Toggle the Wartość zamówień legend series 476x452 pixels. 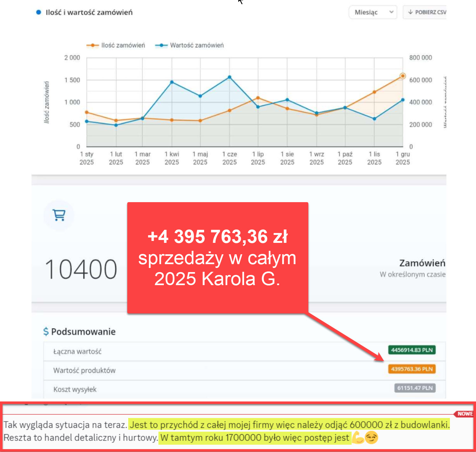190,45
